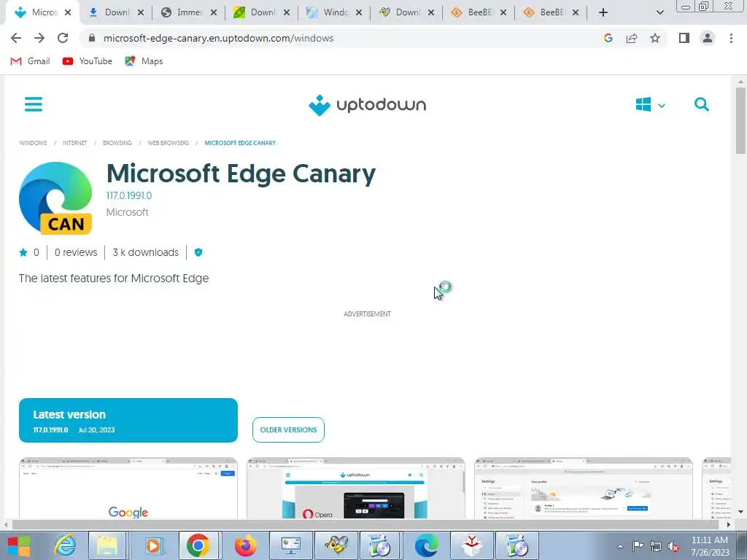
Task: Switch to the Windo tab
Action: click(334, 12)
